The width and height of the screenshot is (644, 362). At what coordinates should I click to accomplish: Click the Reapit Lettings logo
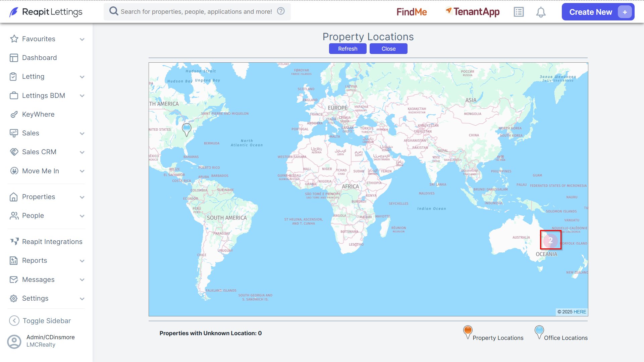[x=46, y=12]
